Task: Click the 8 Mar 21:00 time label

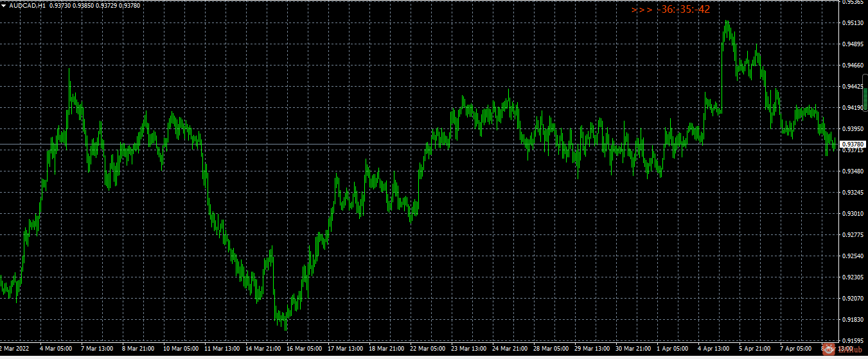Action: (138, 349)
